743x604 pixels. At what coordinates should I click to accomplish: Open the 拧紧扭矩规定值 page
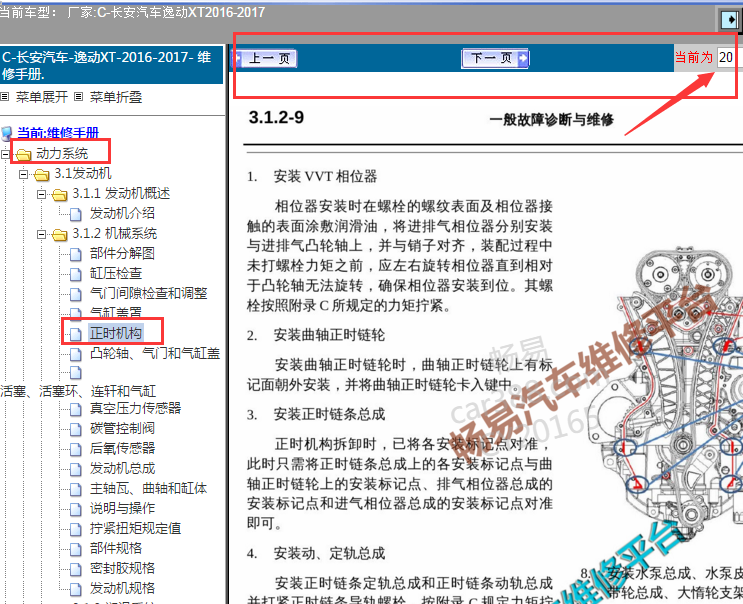pyautogui.click(x=136, y=528)
